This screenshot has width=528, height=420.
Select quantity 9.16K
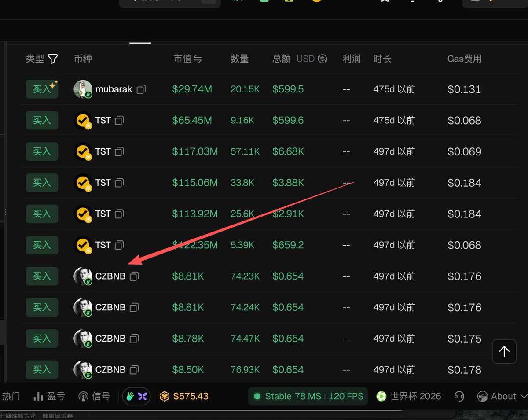(242, 120)
